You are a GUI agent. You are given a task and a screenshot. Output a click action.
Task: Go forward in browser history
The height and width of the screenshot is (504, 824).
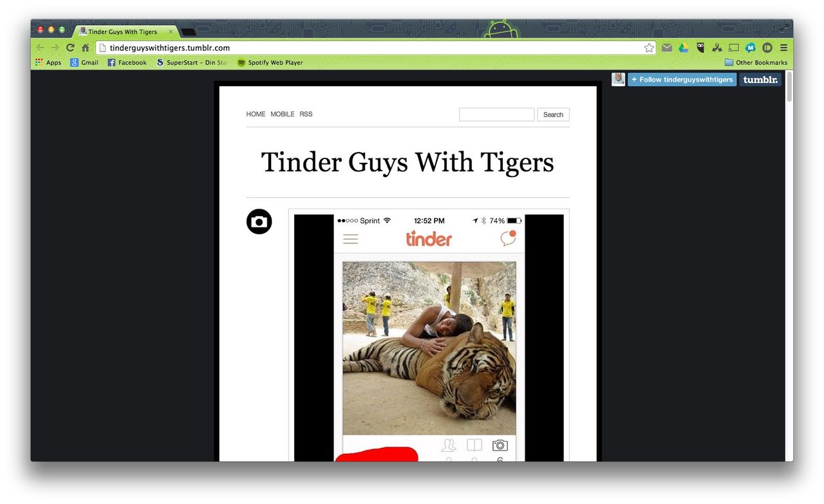point(55,48)
